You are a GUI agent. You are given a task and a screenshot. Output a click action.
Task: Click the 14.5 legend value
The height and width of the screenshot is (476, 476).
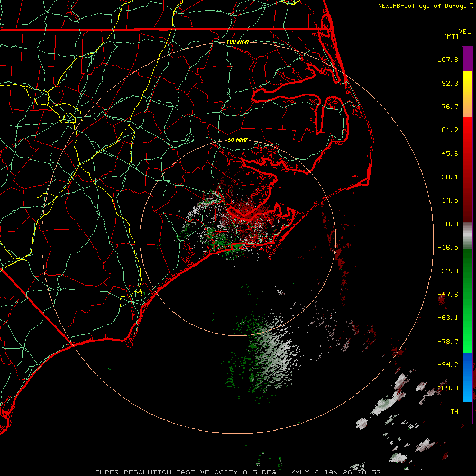point(450,200)
